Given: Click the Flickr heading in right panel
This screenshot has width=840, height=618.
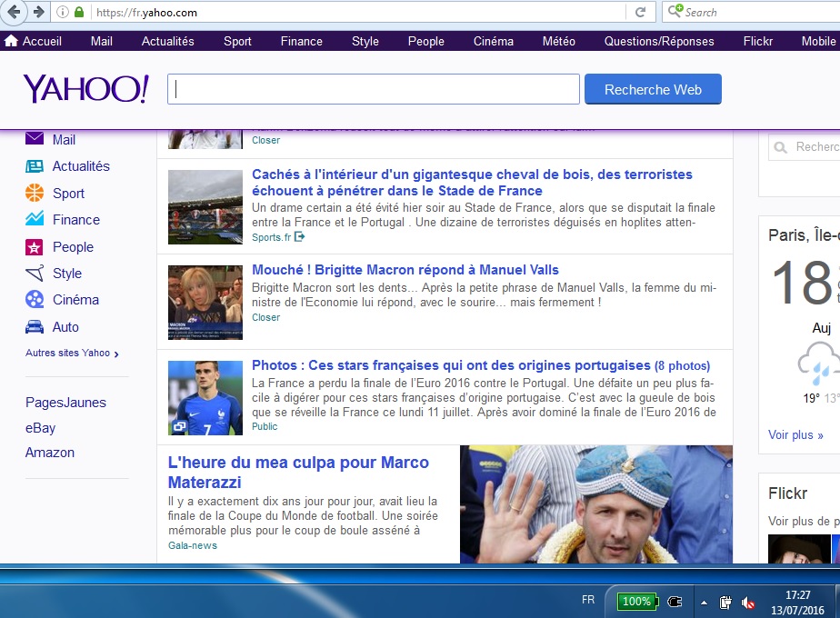Looking at the screenshot, I should point(787,493).
